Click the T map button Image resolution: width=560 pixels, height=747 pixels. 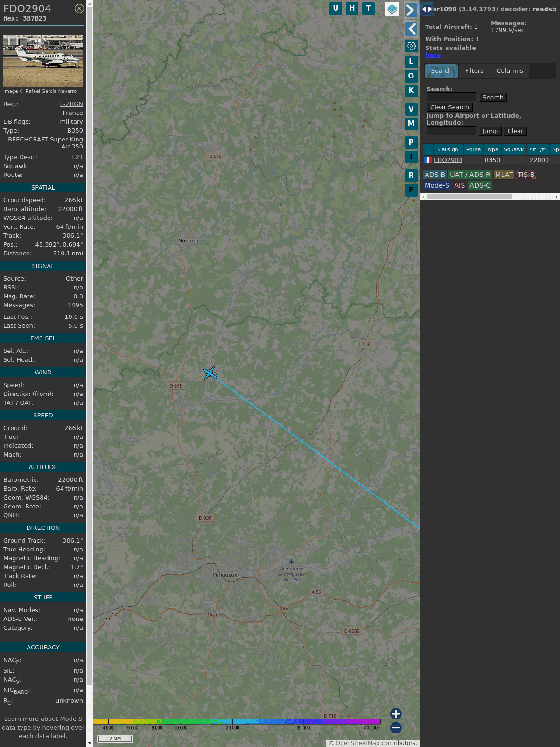coord(369,8)
